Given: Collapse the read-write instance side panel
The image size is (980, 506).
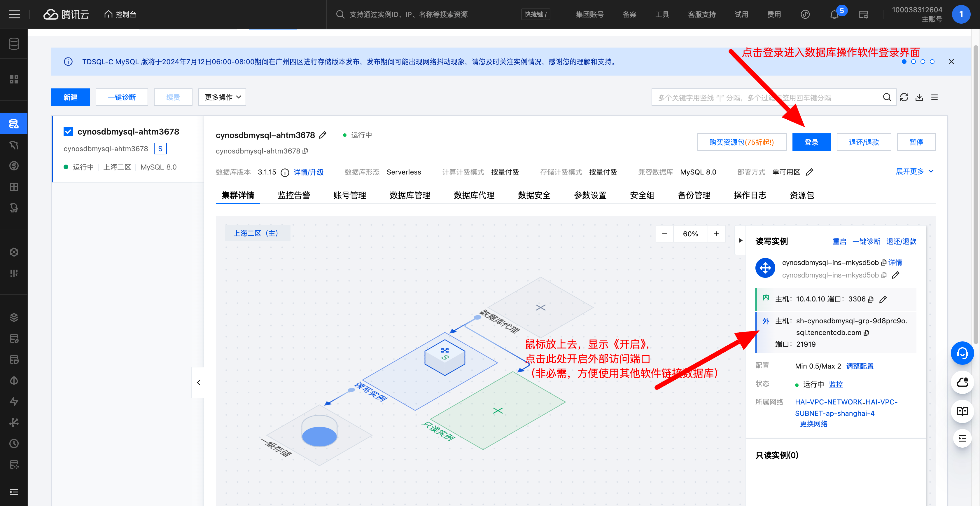Looking at the screenshot, I should [740, 241].
